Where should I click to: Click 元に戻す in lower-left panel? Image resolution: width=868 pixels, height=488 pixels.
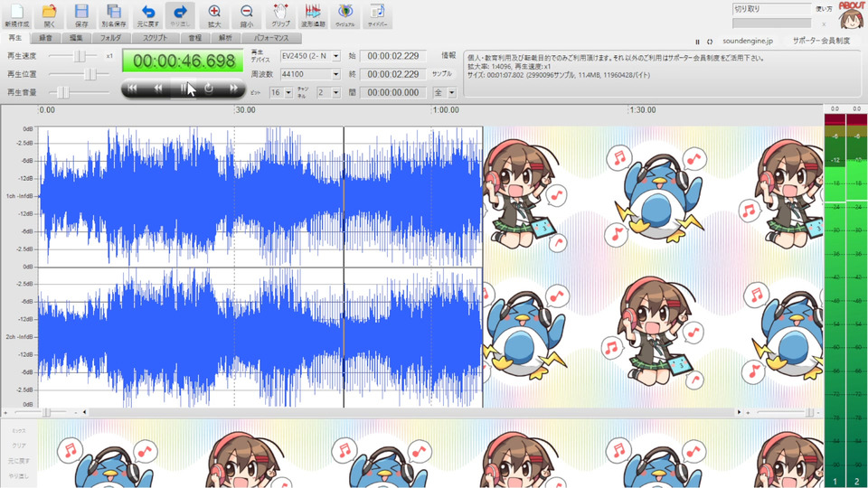[x=19, y=460]
